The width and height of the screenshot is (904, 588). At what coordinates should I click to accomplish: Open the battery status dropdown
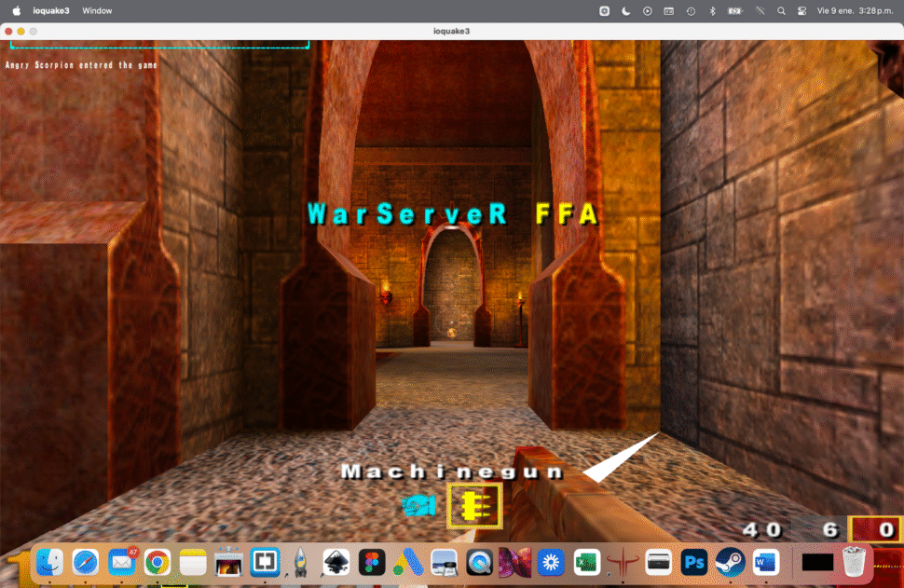tap(733, 10)
